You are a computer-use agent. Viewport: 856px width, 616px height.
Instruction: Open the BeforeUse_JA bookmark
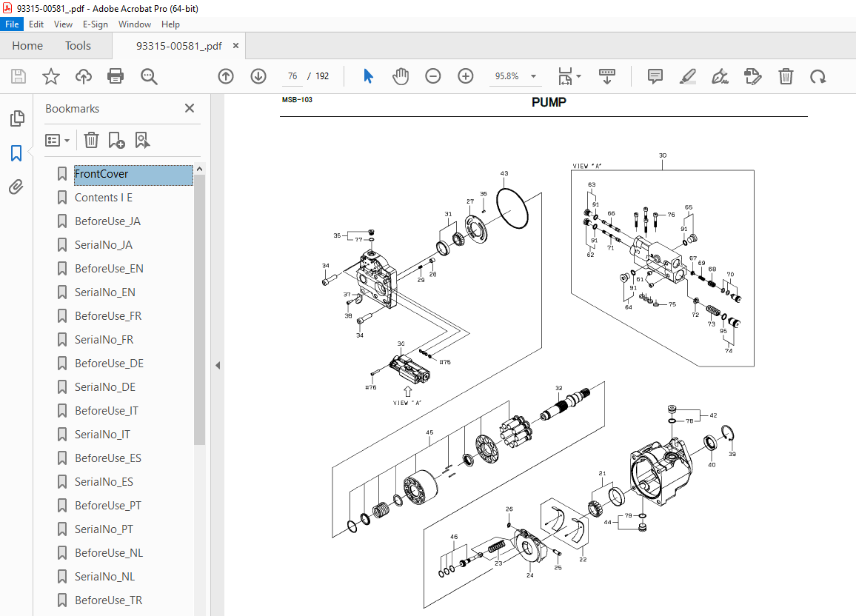coord(107,221)
